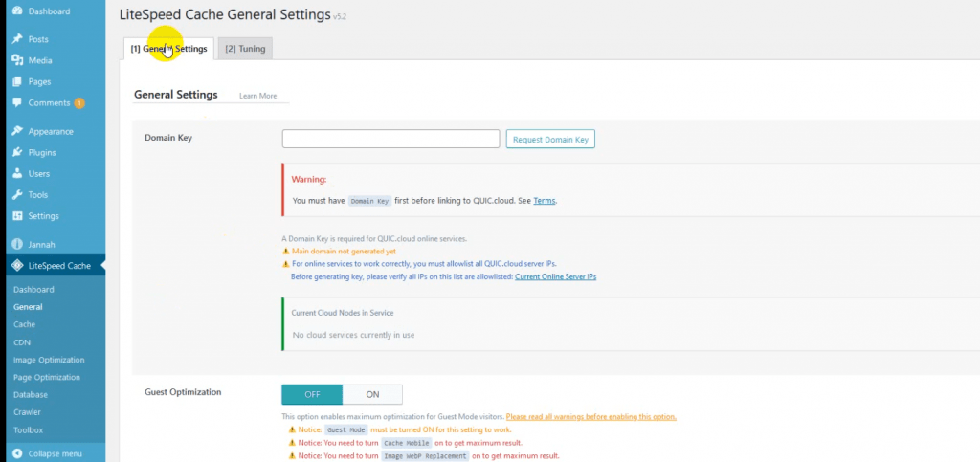The width and height of the screenshot is (980, 462).
Task: Click the red Warning: heading
Action: (x=309, y=180)
